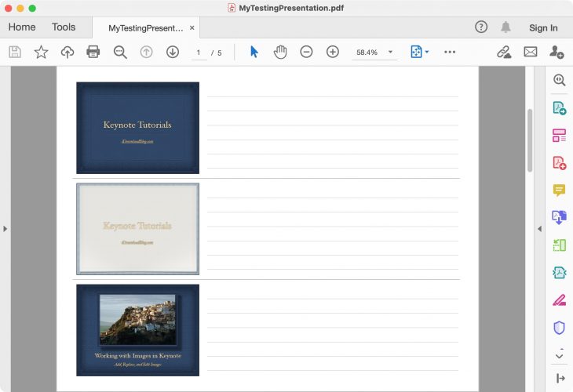
Task: Zoom out with the minus button
Action: click(x=306, y=52)
